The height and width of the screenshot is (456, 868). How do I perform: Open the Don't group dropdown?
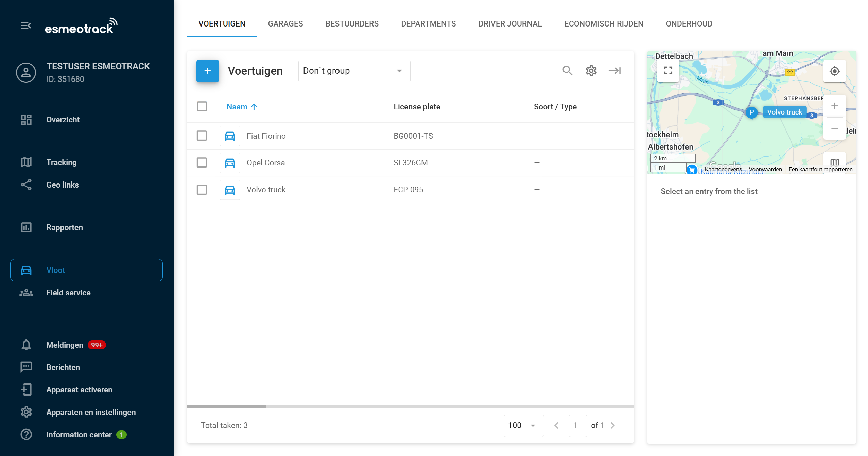pyautogui.click(x=354, y=71)
